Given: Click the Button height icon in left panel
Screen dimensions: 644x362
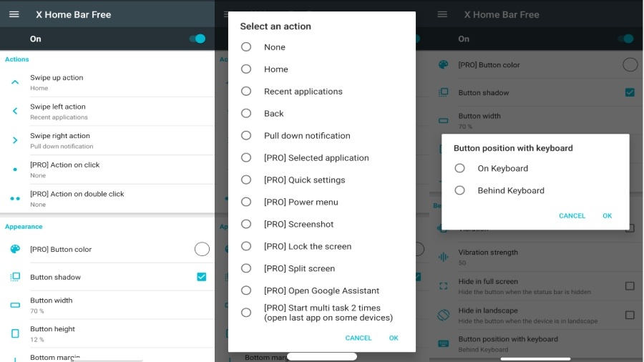Looking at the screenshot, I should tap(15, 333).
